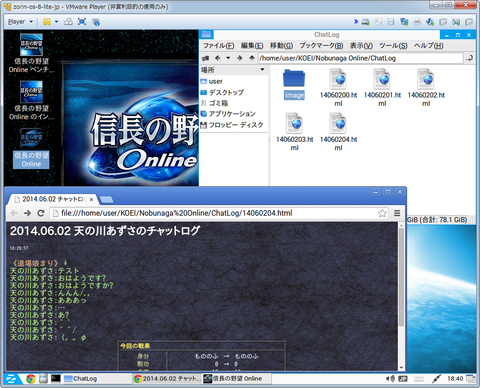Click the VMware floppy device icon

point(391,22)
